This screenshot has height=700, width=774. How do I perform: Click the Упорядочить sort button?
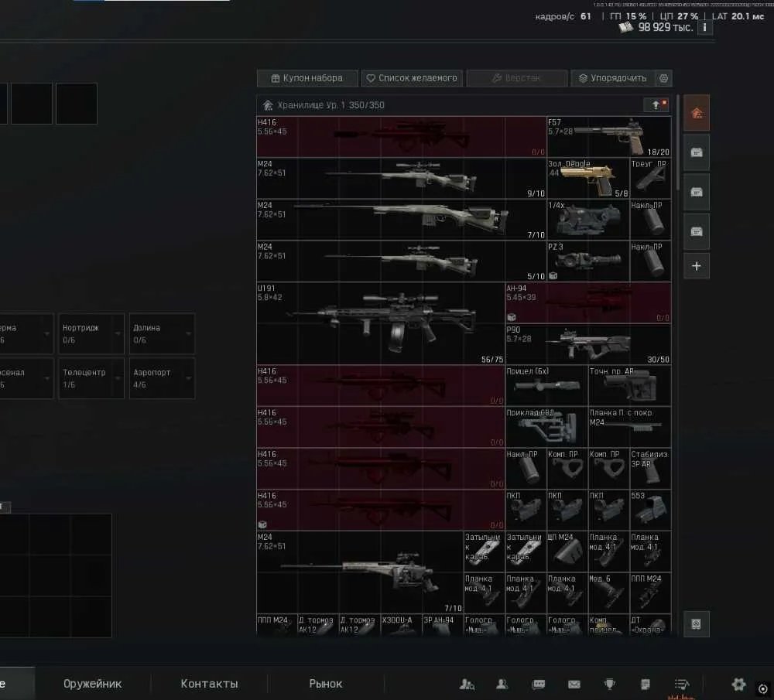[613, 78]
